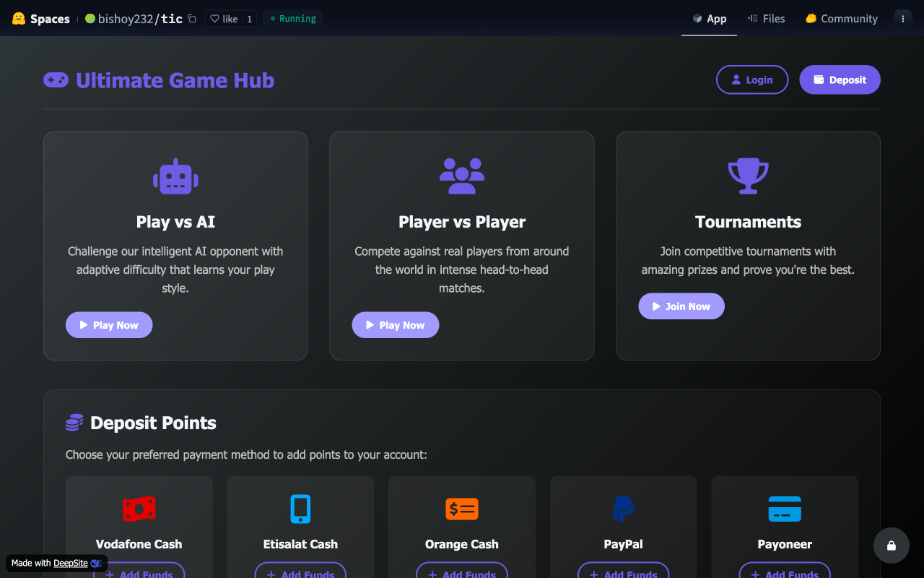Like the bishoy232/tic space

[223, 19]
